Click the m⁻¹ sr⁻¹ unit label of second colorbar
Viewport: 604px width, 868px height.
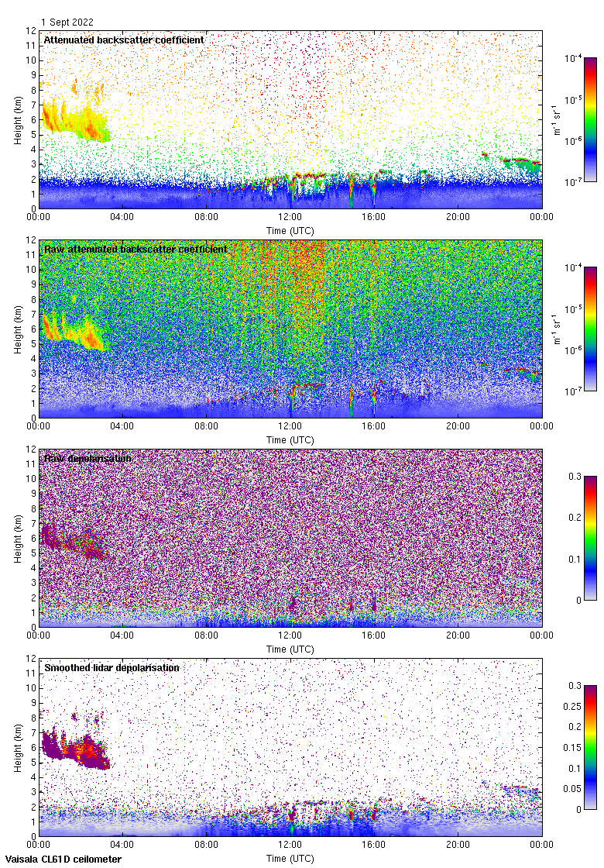coord(557,329)
